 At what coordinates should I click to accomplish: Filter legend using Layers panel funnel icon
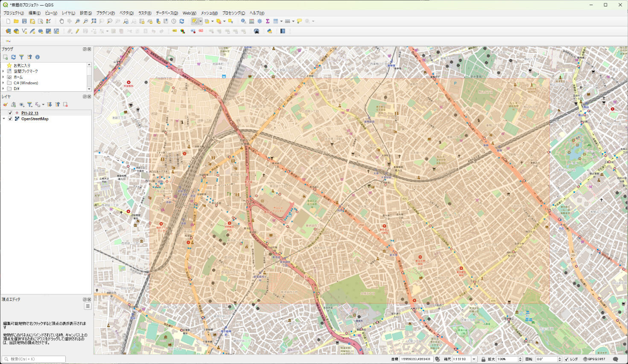pyautogui.click(x=29, y=105)
